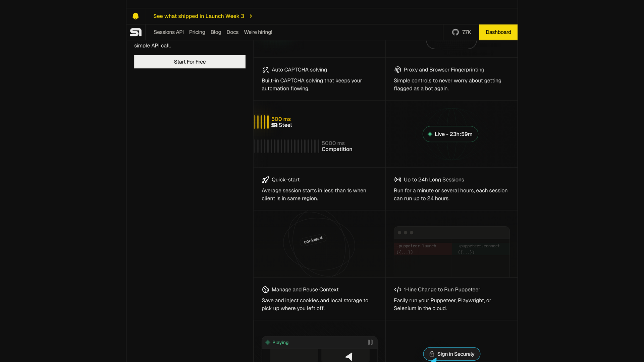644x362 pixels.
Task: Click the Manage and Reuse Context heading
Action: 305,290
